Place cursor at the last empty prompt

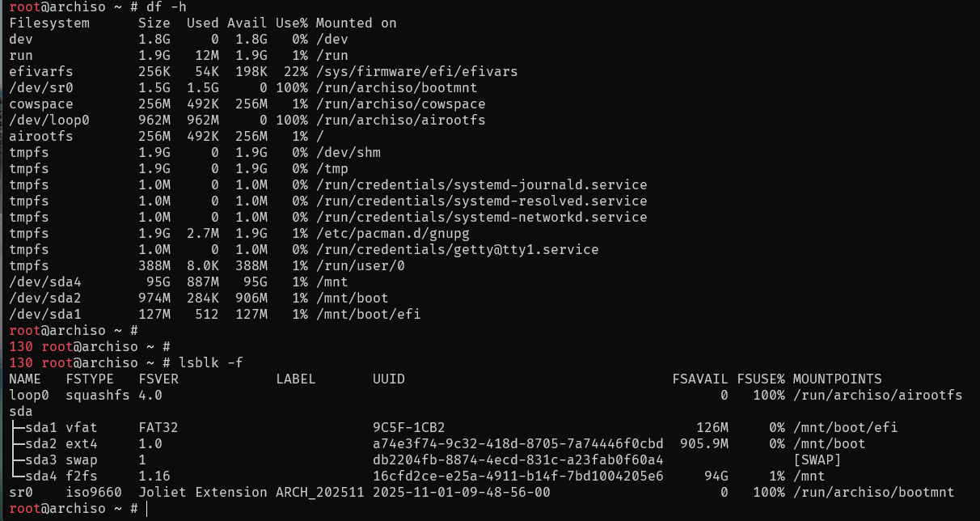coord(146,508)
